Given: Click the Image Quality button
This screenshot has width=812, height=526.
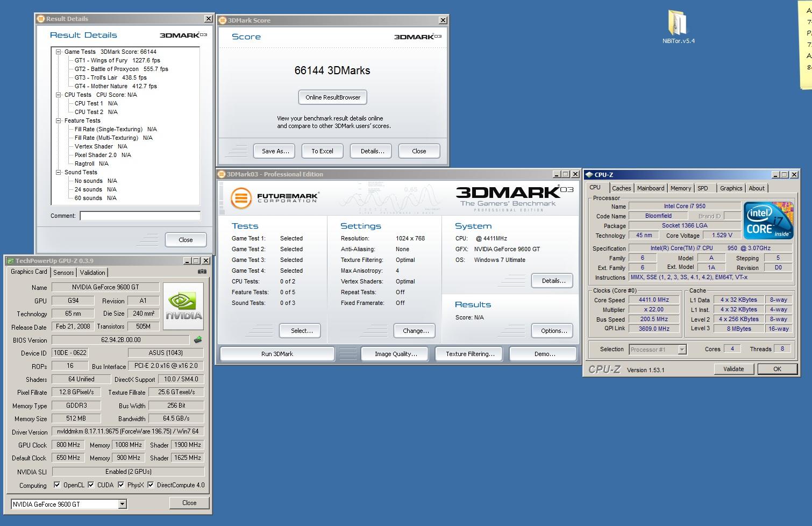Looking at the screenshot, I should (396, 354).
